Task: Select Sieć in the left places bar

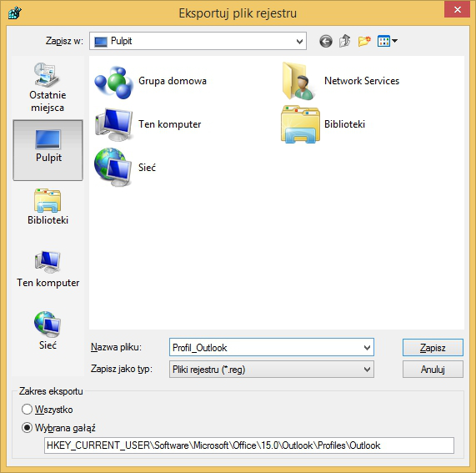Action: click(x=48, y=330)
